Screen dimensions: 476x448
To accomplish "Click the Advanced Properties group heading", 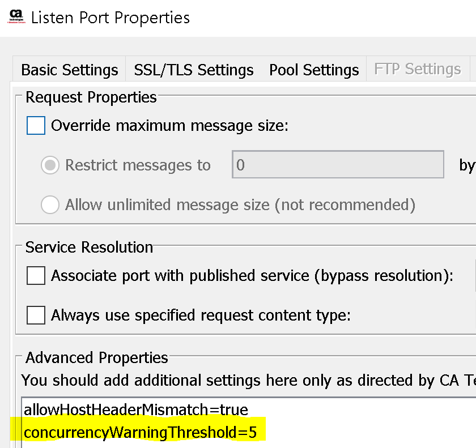I will [x=97, y=358].
